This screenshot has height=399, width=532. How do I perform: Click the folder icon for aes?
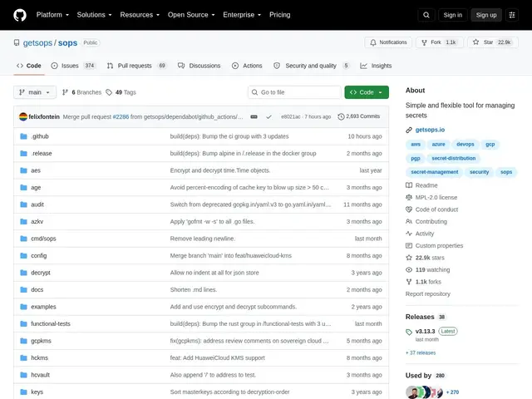23,170
